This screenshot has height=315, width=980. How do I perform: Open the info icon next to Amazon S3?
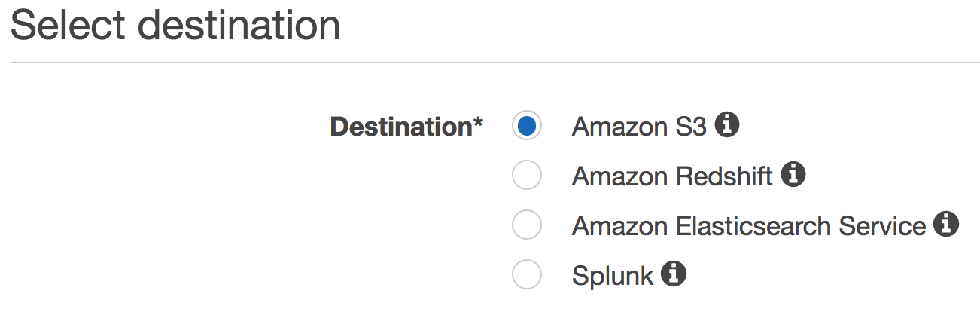tap(726, 125)
